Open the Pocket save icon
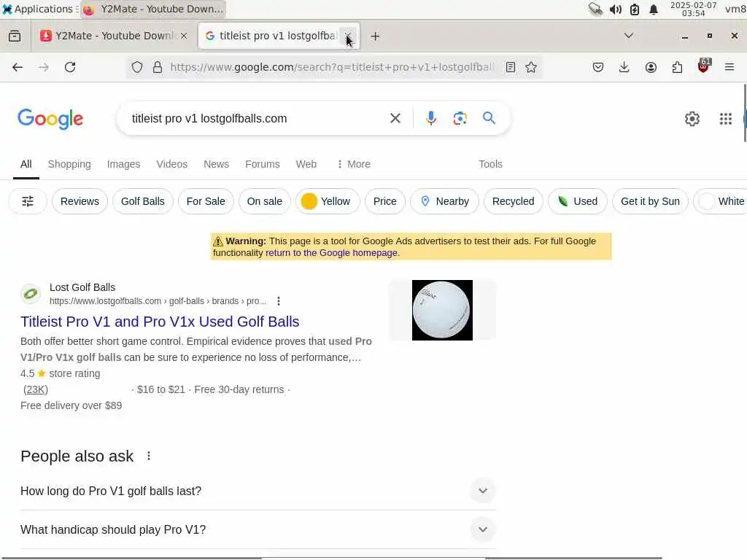Image resolution: width=747 pixels, height=560 pixels. point(598,67)
